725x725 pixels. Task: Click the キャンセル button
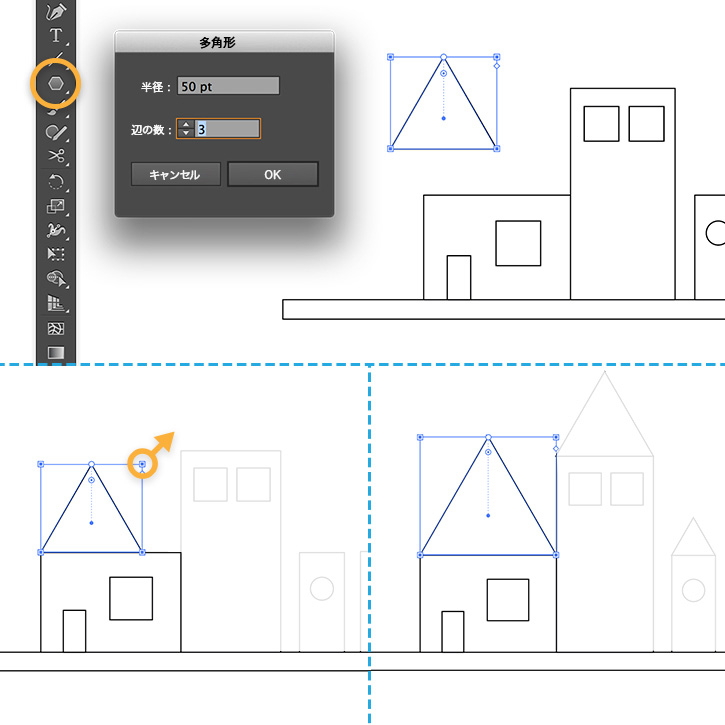point(176,174)
